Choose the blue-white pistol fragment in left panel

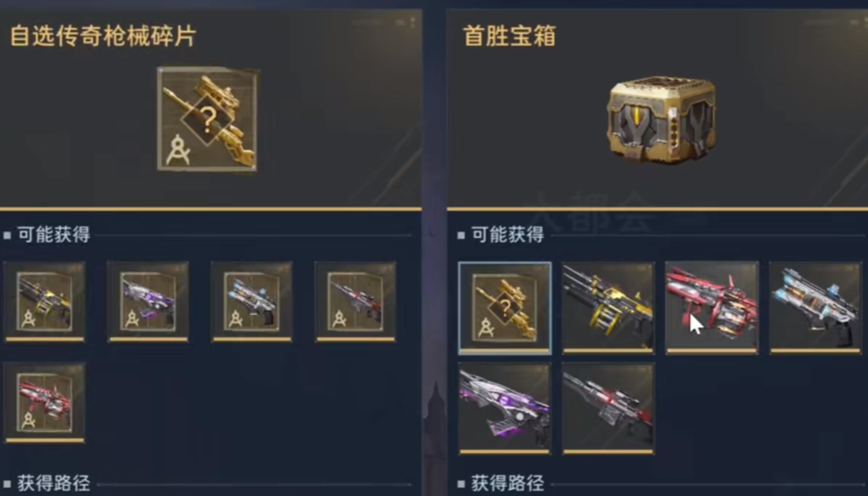point(252,302)
